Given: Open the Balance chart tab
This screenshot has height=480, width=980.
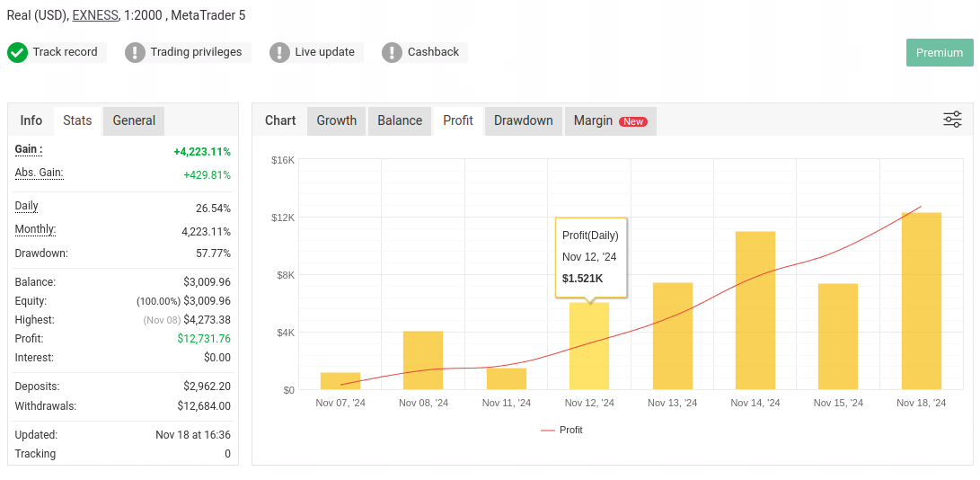Looking at the screenshot, I should [400, 120].
